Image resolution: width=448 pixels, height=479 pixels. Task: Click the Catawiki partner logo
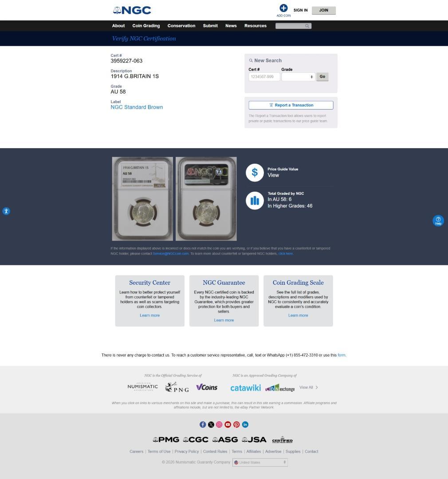click(x=246, y=388)
